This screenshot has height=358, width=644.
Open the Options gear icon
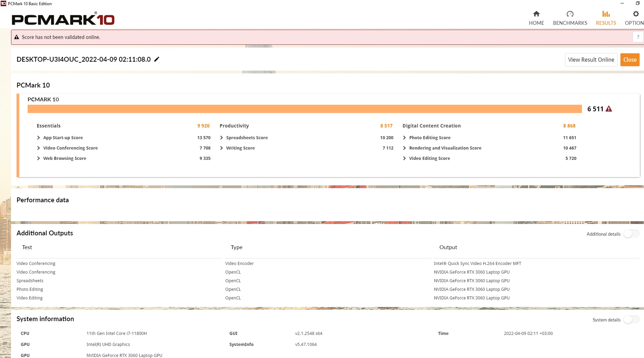pos(636,14)
